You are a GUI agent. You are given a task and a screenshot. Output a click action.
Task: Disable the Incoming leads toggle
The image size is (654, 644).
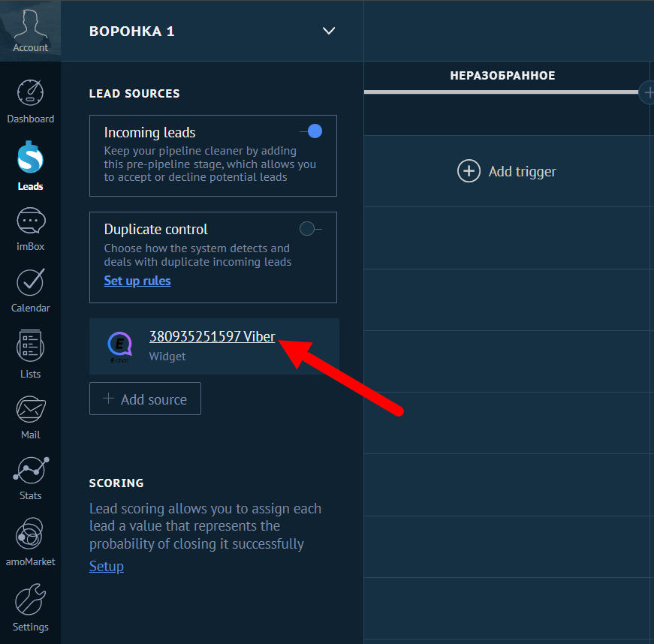[x=311, y=131]
